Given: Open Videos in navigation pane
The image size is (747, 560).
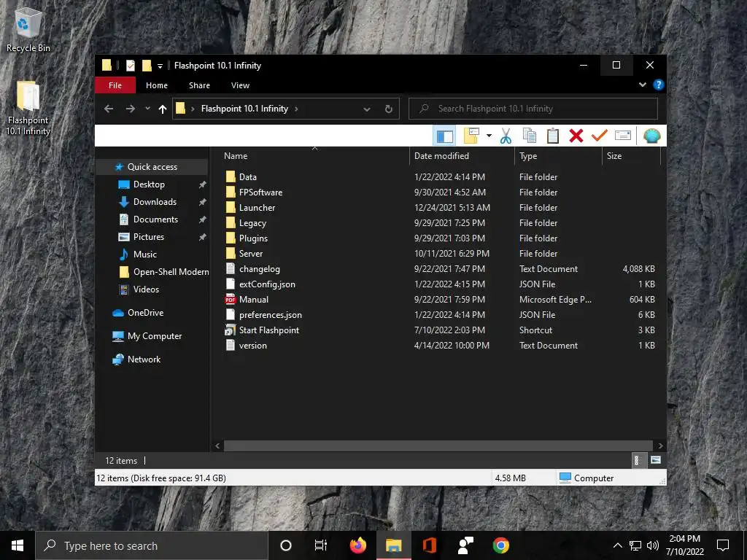Looking at the screenshot, I should pos(146,289).
